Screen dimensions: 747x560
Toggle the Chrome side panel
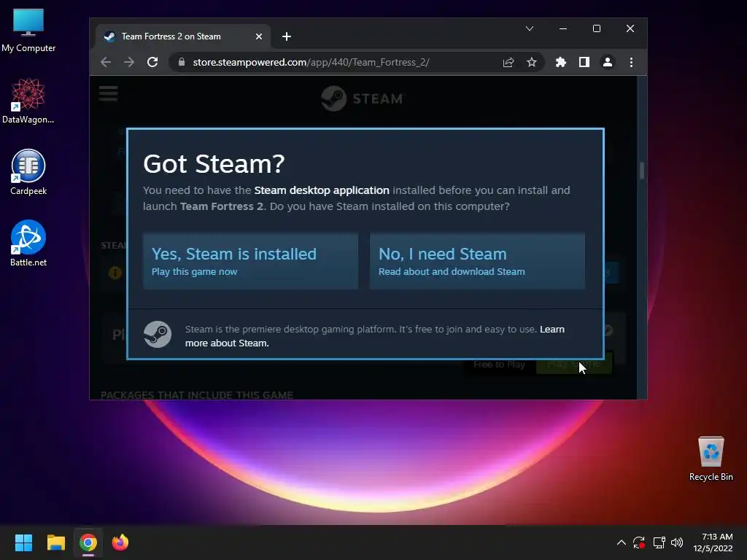pos(584,62)
